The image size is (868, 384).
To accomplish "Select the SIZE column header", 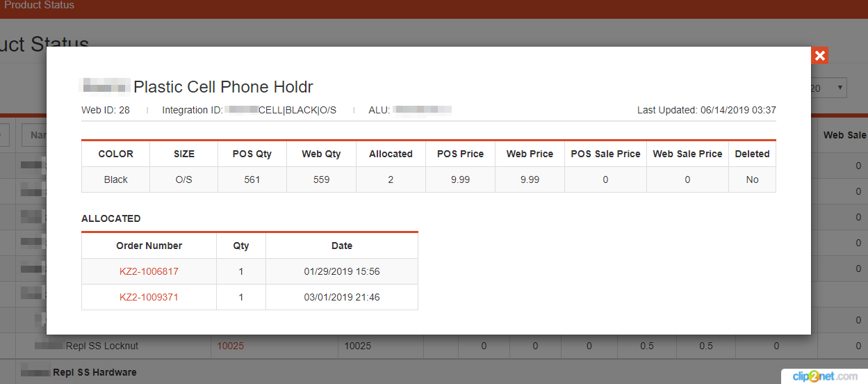I will pos(184,154).
